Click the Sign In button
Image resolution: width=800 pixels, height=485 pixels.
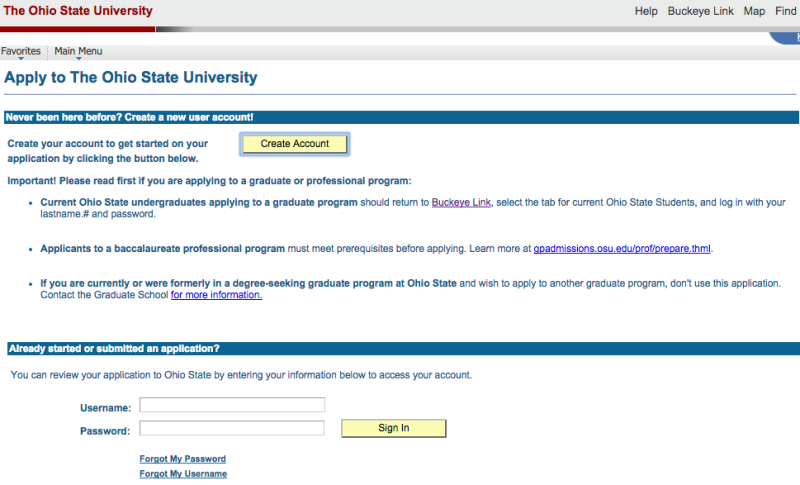pyautogui.click(x=393, y=428)
